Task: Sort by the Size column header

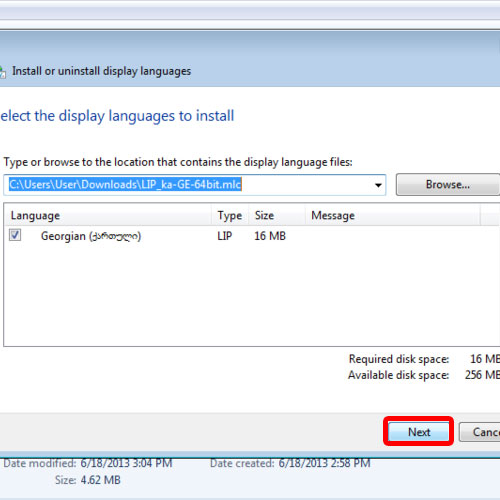Action: (x=277, y=215)
